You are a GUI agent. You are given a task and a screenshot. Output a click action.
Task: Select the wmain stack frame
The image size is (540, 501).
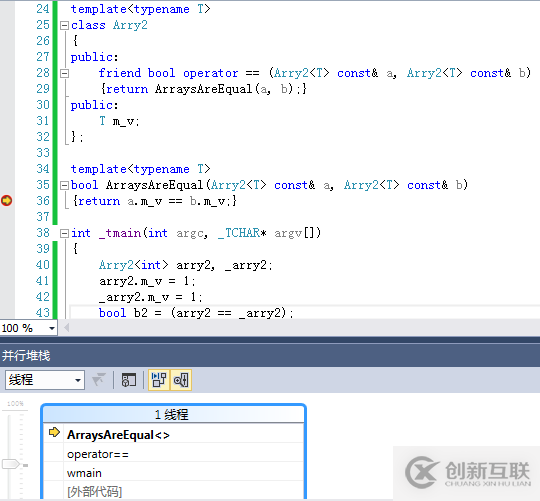pyautogui.click(x=174, y=473)
